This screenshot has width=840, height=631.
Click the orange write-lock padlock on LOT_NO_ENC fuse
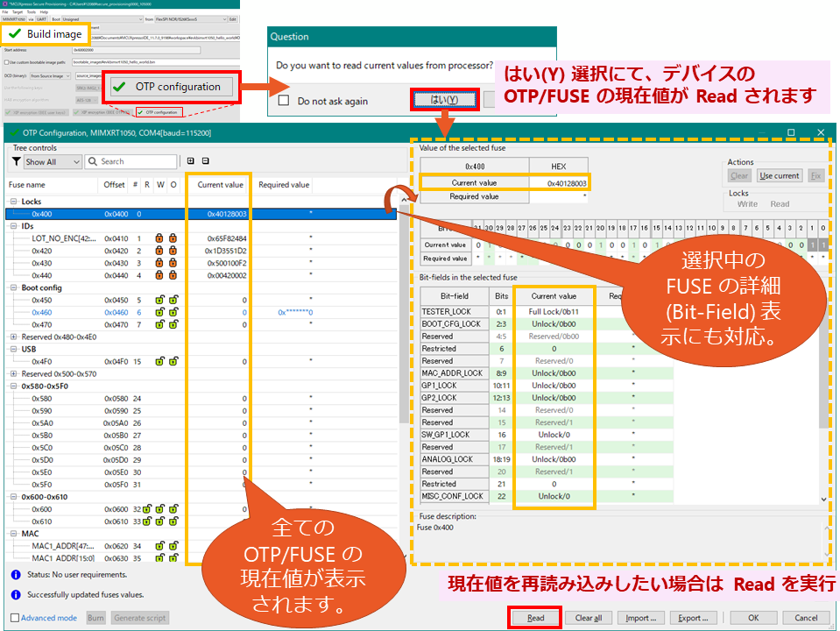point(159,238)
